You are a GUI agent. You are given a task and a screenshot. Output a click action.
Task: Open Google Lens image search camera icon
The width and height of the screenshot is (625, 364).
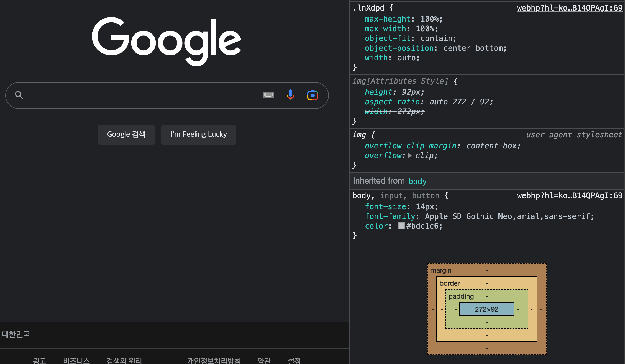pos(312,95)
